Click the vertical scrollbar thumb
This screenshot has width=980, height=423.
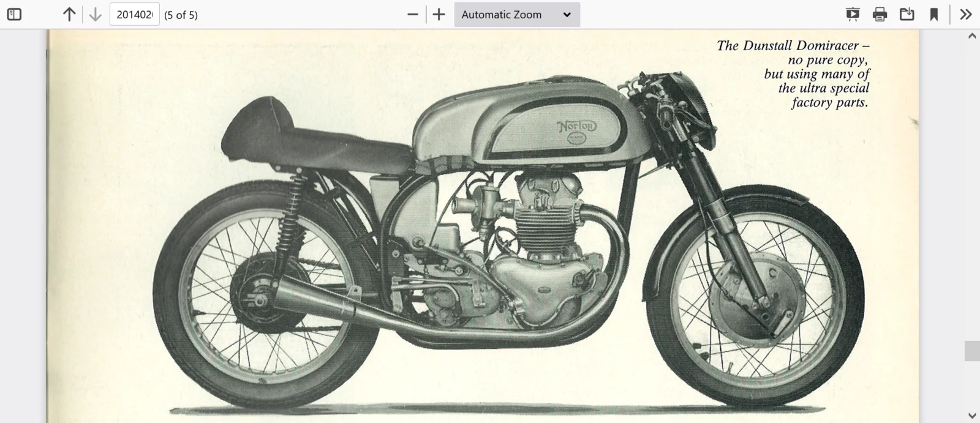pyautogui.click(x=971, y=351)
